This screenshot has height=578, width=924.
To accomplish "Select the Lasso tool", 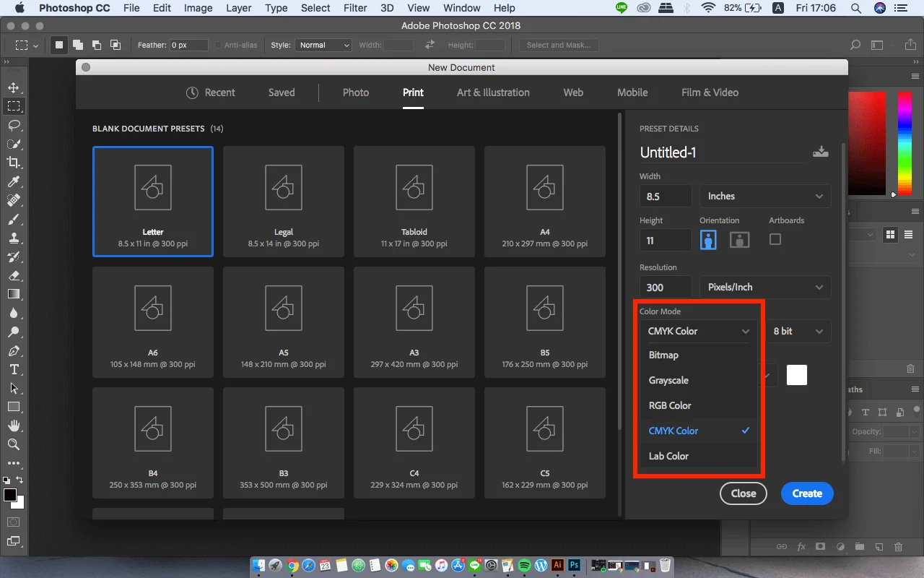I will pyautogui.click(x=13, y=125).
